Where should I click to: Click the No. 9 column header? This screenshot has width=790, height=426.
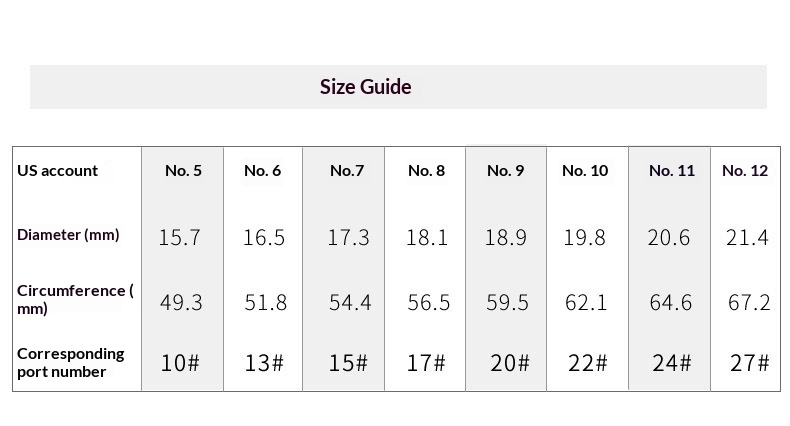[505, 171]
